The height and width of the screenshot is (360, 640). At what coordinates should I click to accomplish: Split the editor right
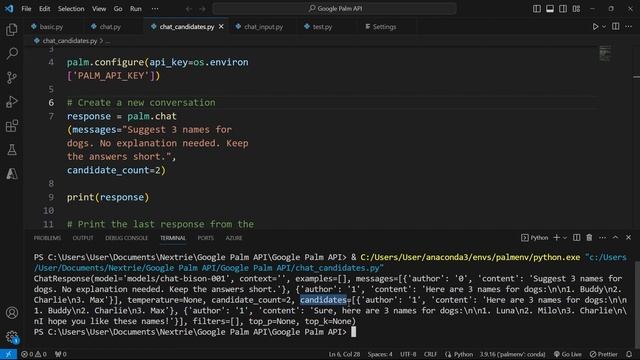tap(616, 27)
